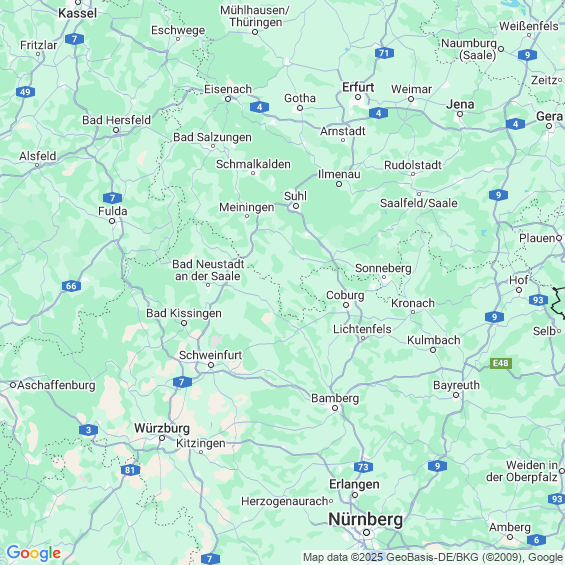Select the Erfurt city marker

[x=358, y=97]
